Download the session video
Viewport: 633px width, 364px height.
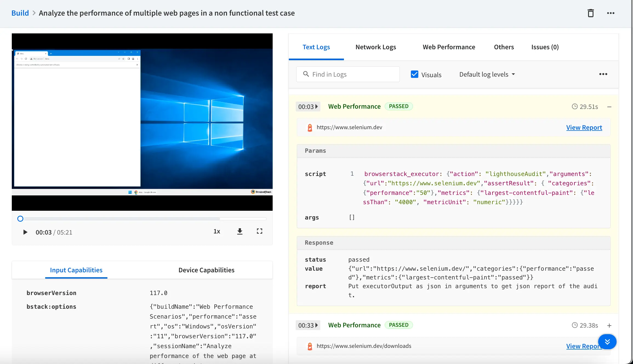[x=240, y=232]
